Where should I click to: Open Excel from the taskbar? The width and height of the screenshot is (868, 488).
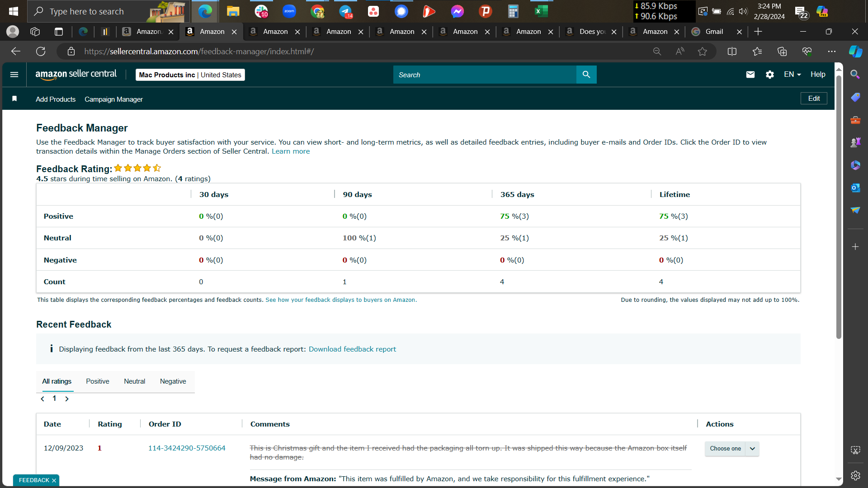[541, 11]
